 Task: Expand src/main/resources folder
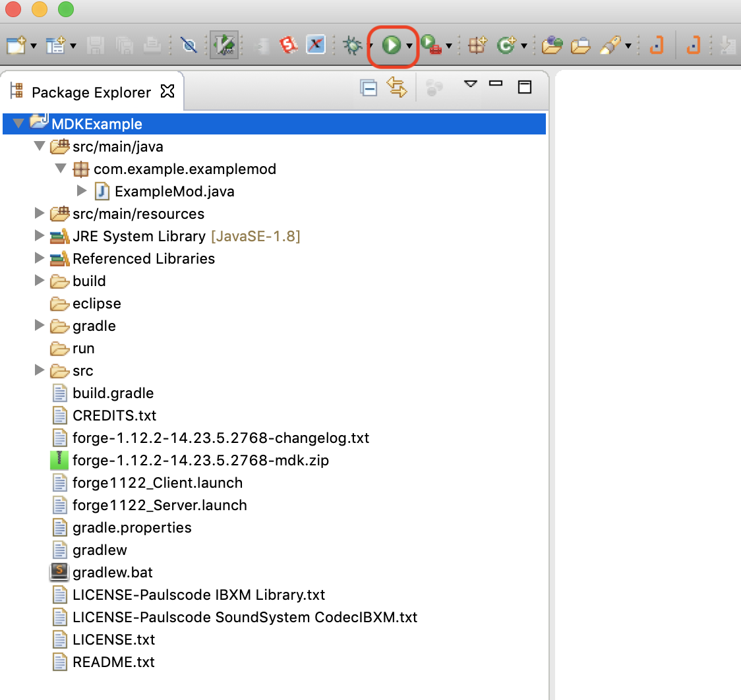tap(40, 214)
